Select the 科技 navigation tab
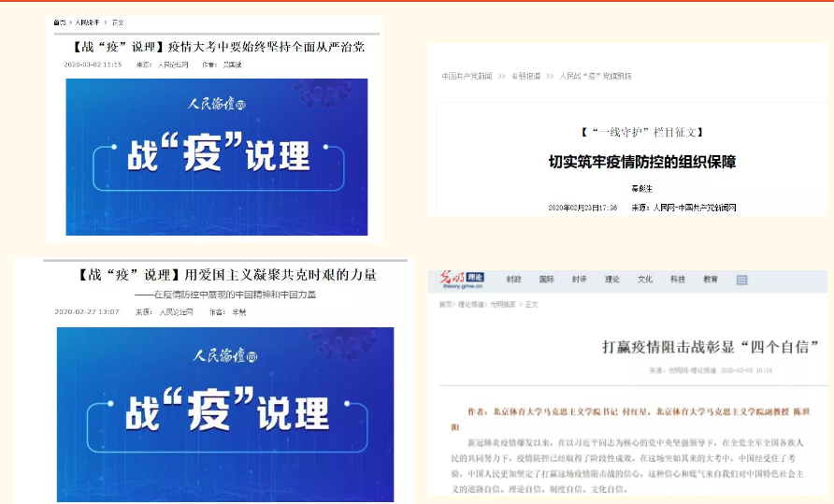 [x=678, y=280]
